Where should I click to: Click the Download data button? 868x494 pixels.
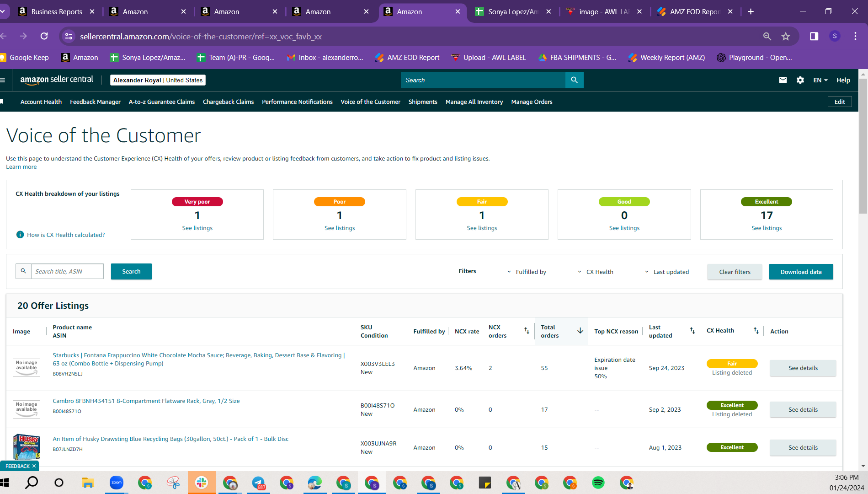pyautogui.click(x=801, y=272)
